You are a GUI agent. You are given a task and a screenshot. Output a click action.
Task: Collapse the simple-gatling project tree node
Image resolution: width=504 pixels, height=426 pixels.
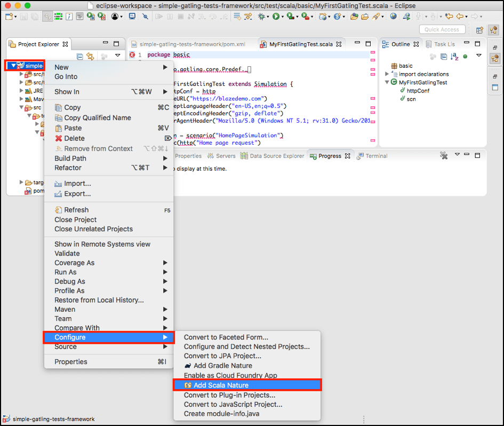coord(13,66)
